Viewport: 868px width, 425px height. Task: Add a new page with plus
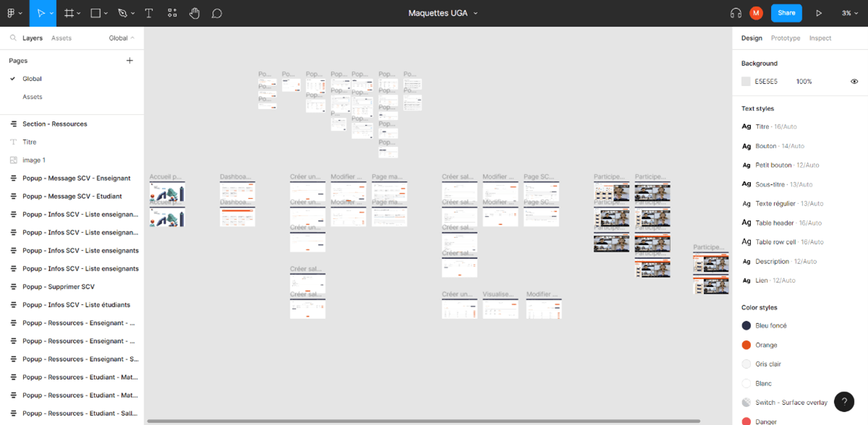point(130,61)
